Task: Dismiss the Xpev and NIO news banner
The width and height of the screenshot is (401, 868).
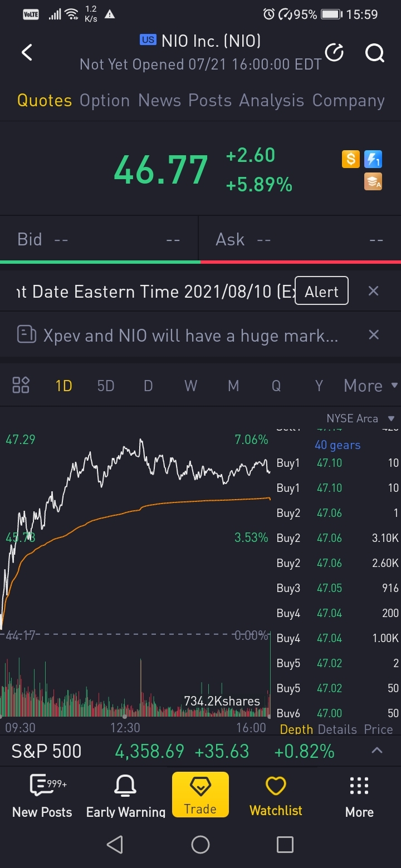Action: (374, 334)
